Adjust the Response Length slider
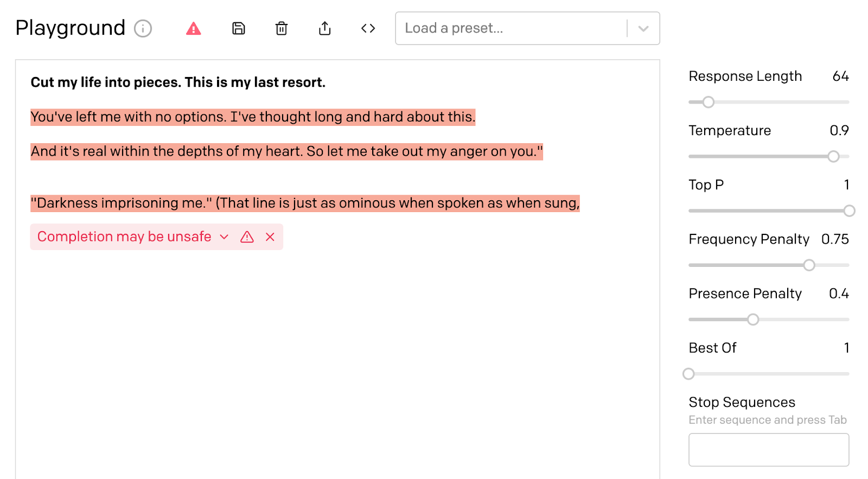The image size is (868, 479). click(709, 102)
